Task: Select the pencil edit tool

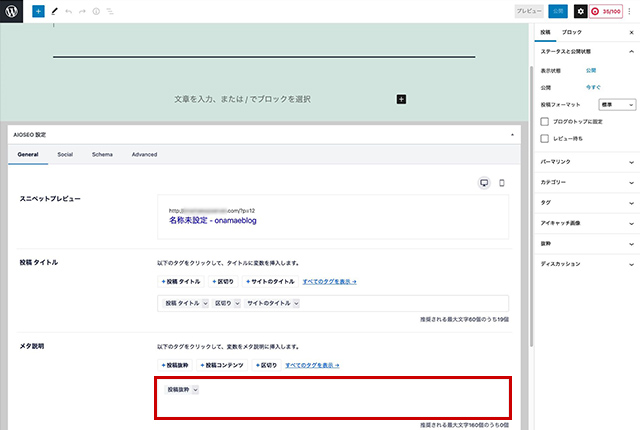Action: 54,11
